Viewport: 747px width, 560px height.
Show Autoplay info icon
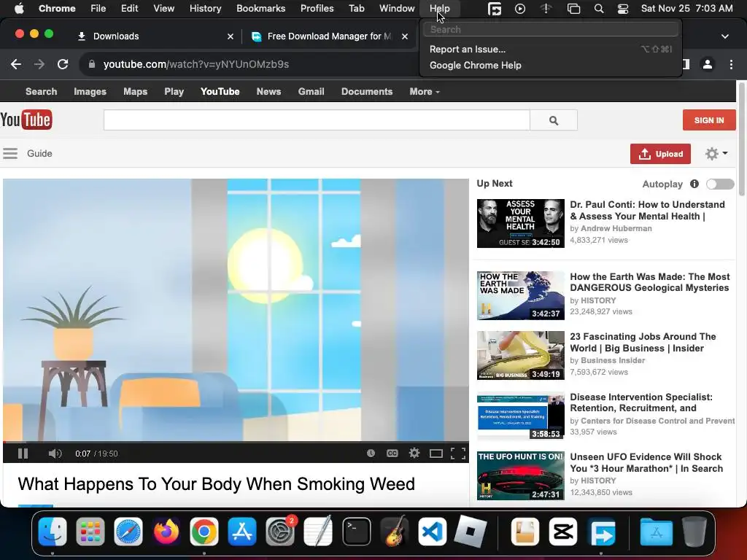[x=694, y=184]
